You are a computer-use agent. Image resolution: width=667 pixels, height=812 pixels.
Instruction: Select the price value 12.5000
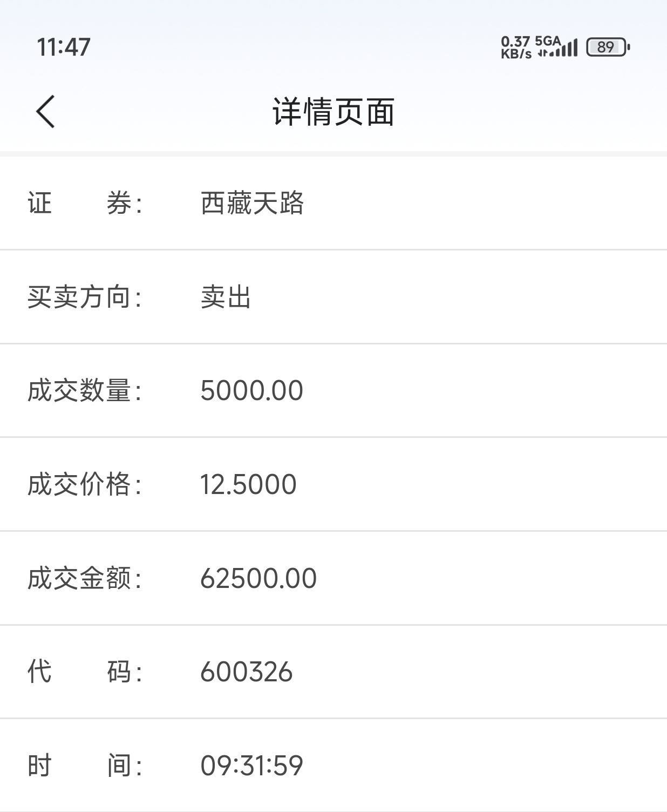click(x=248, y=484)
